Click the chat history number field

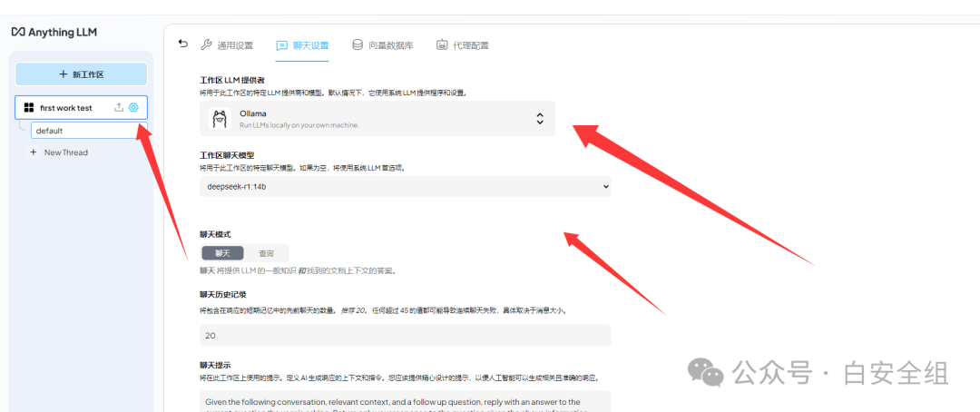pyautogui.click(x=405, y=335)
